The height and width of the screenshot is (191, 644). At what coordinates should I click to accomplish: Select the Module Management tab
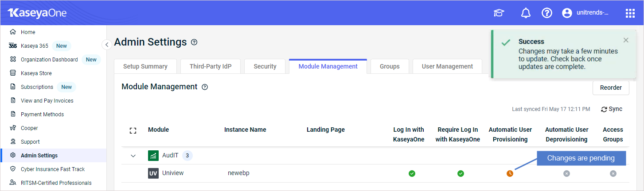(328, 66)
